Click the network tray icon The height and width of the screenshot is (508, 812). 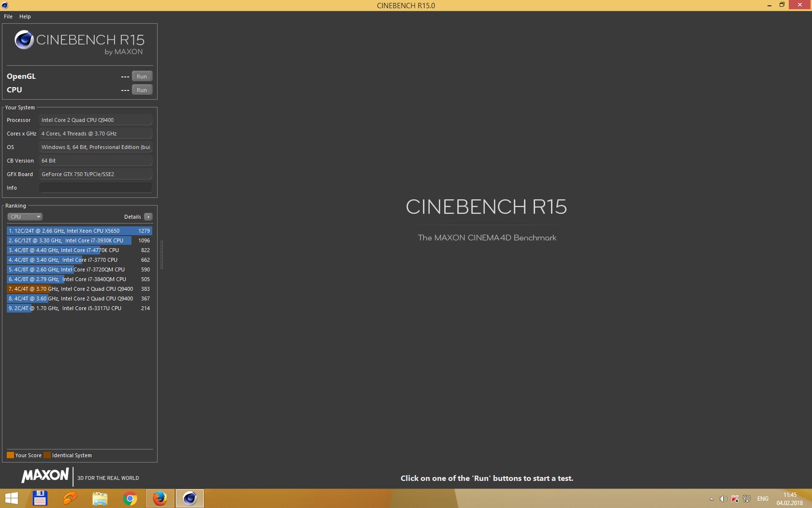point(747,499)
